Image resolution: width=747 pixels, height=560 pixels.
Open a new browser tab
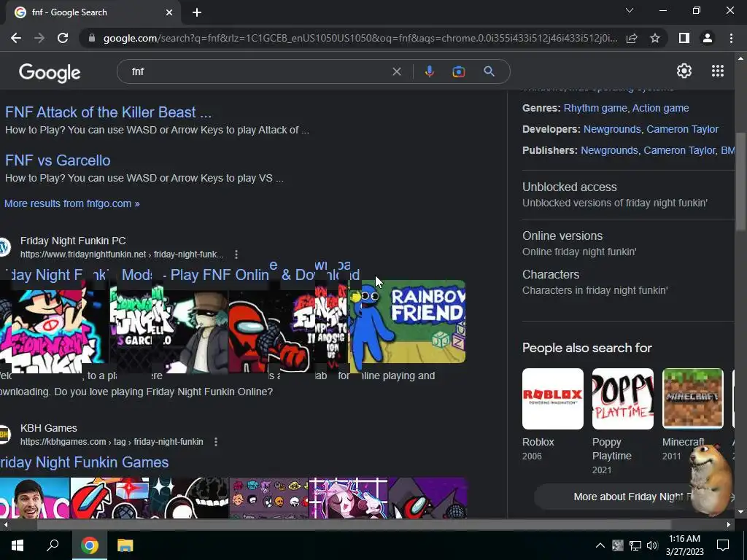(x=197, y=12)
